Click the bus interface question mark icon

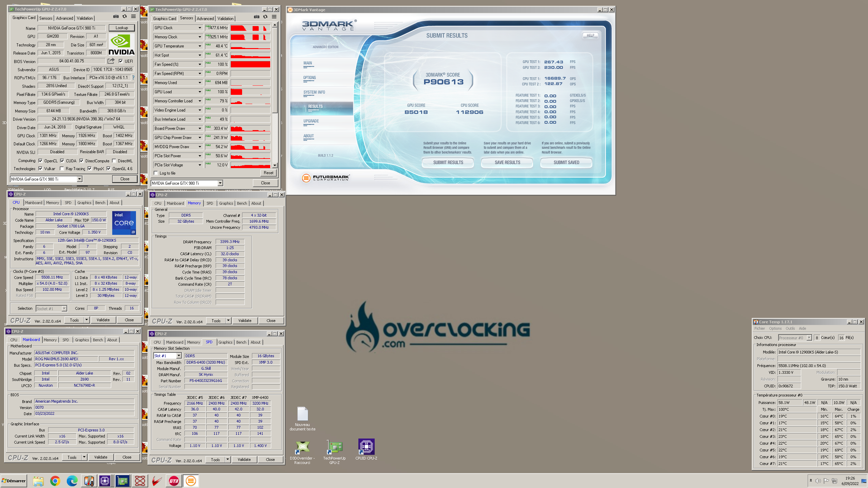pos(133,78)
